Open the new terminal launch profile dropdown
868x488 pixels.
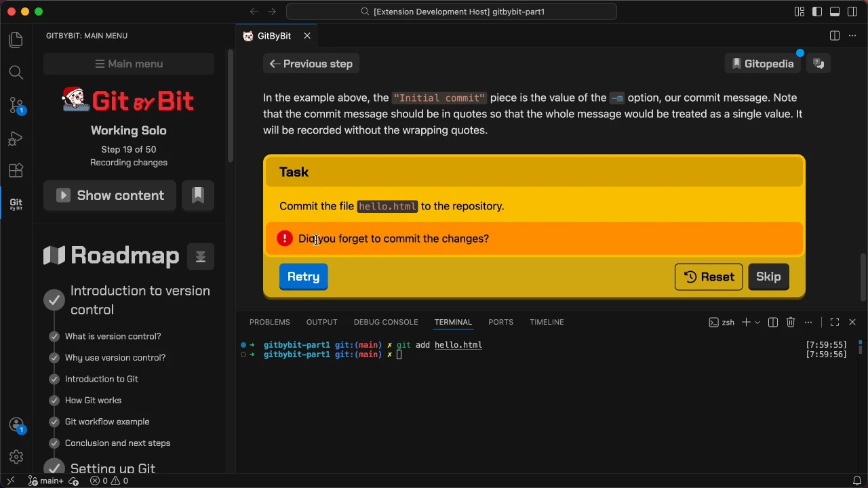[x=757, y=322]
